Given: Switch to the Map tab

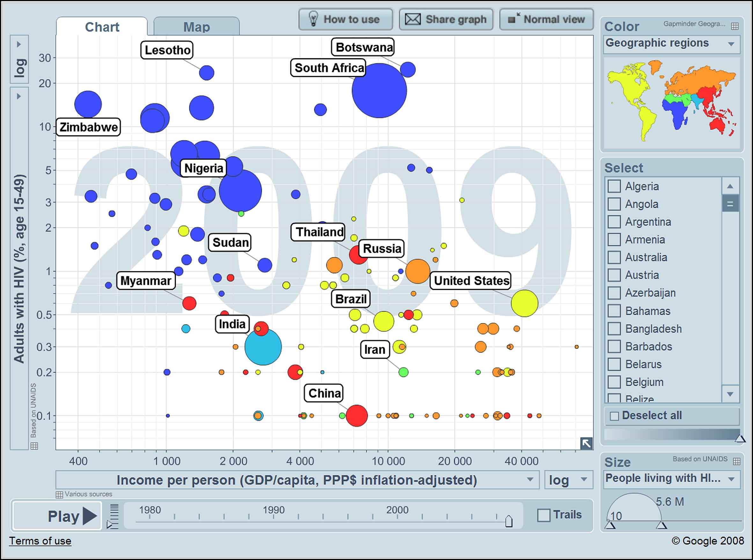Looking at the screenshot, I should (196, 27).
